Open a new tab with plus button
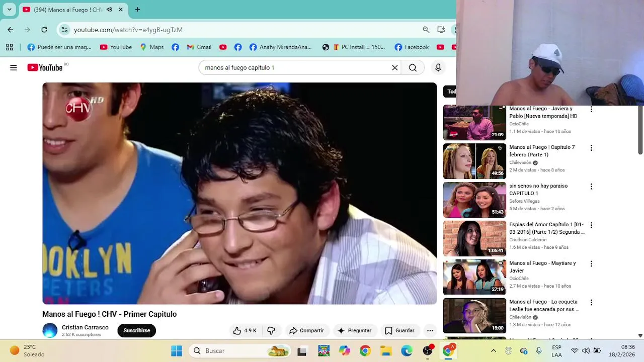 click(137, 9)
